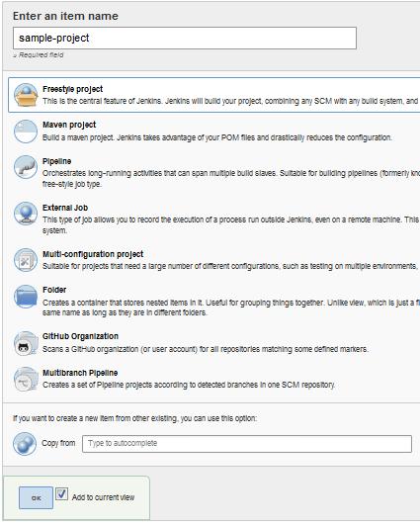The width and height of the screenshot is (420, 526).
Task: Click the Copy from autocomplete field
Action: (247, 444)
